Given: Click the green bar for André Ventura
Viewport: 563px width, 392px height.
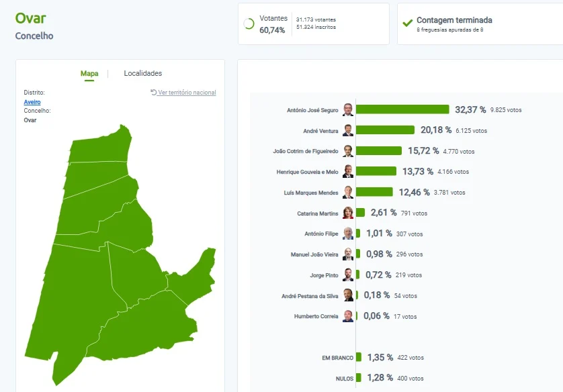Looking at the screenshot, I should (x=385, y=130).
